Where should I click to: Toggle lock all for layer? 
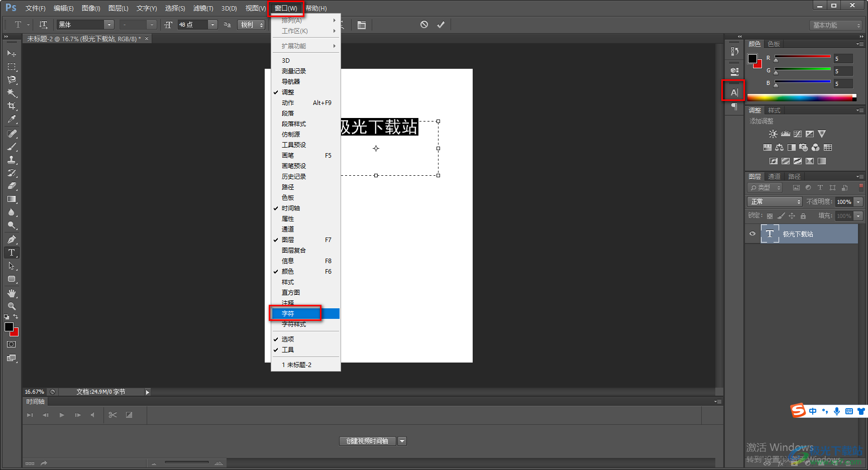click(x=803, y=216)
